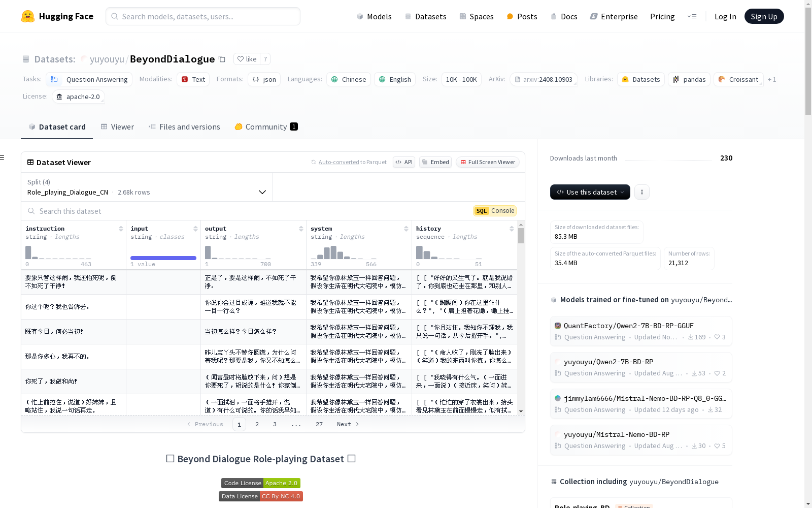Open the SQL Console
The image size is (812, 508).
(495, 211)
